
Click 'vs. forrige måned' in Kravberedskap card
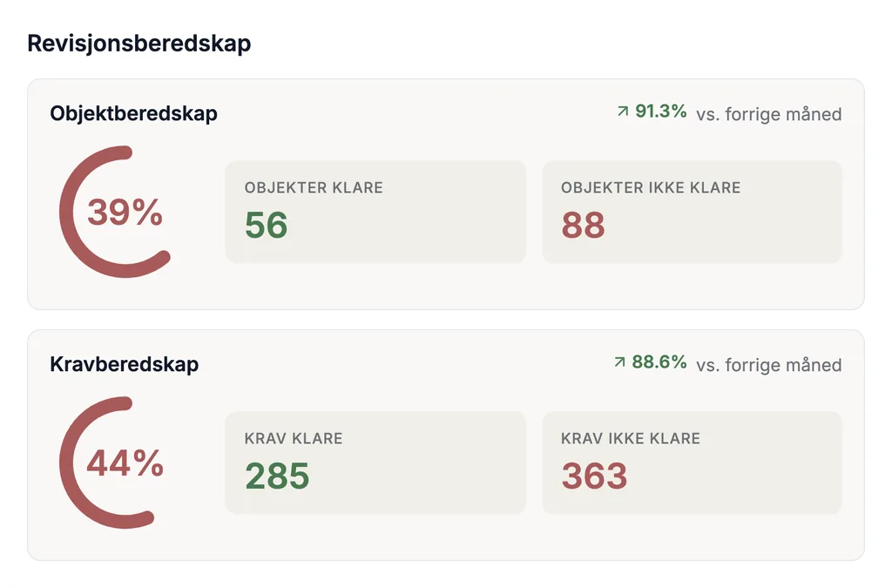769,365
